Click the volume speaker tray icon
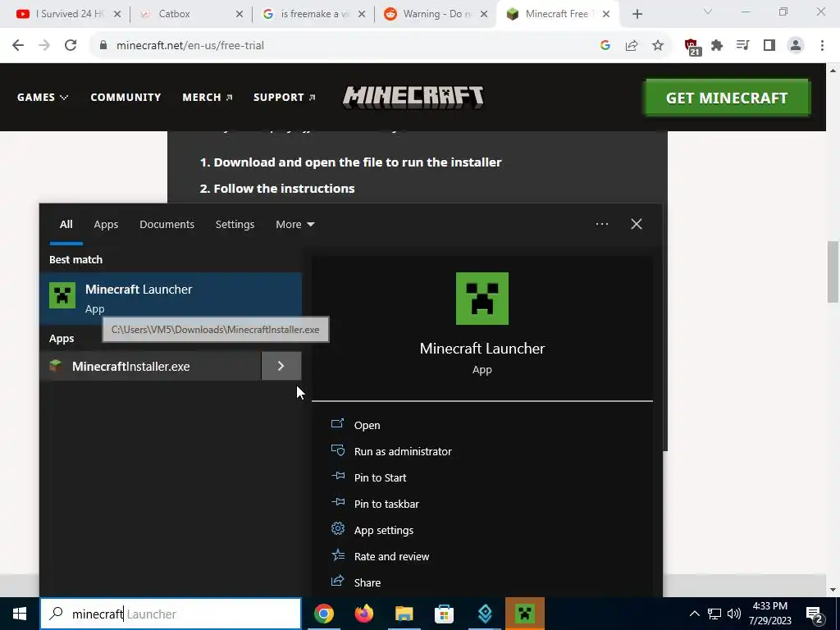This screenshot has height=630, width=840. [x=734, y=614]
